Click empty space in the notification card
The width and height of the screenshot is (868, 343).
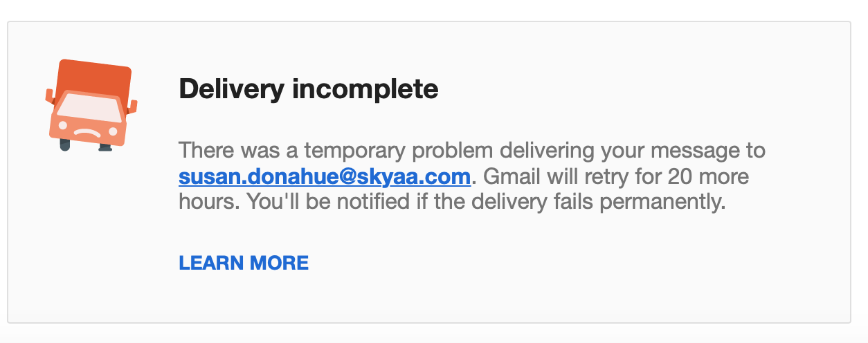[x=623, y=277]
